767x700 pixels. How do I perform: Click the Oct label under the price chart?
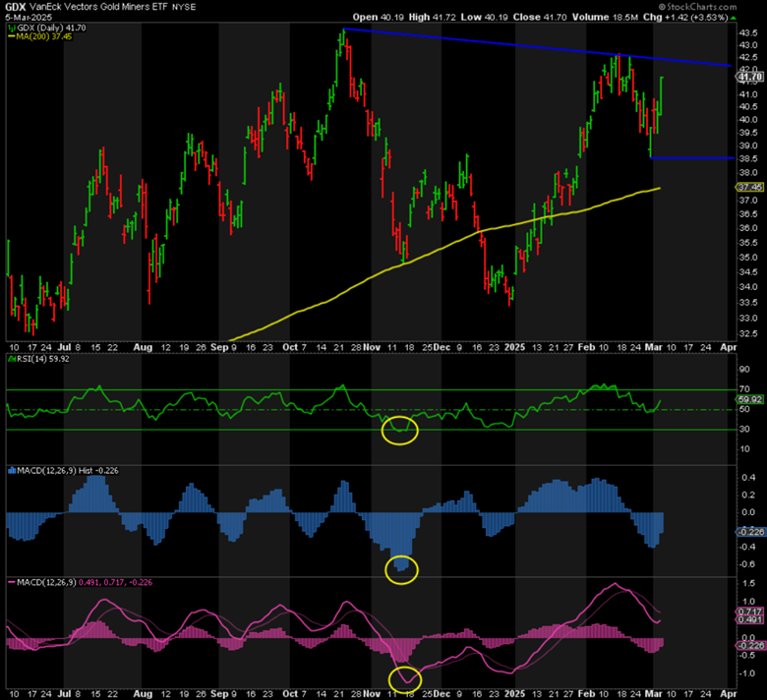click(290, 347)
